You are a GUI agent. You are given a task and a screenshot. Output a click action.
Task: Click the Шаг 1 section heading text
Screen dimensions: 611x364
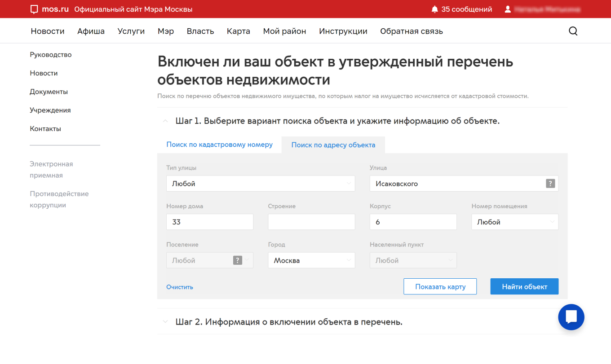[x=337, y=121]
